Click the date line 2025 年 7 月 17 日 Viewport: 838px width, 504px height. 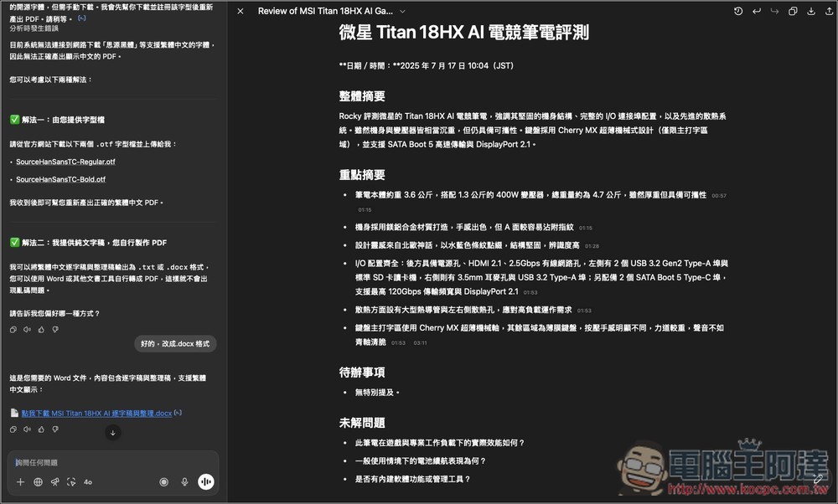click(x=426, y=65)
